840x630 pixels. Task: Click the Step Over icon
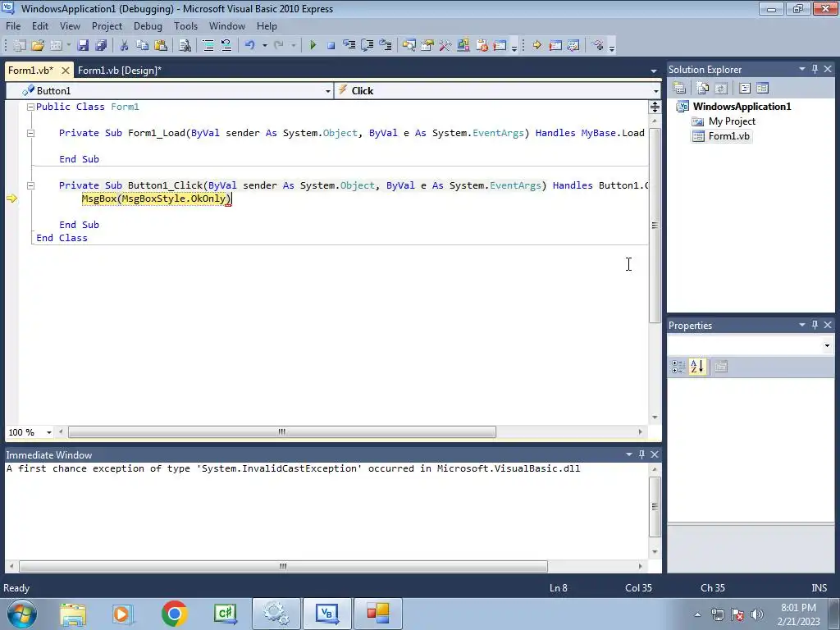pos(367,46)
